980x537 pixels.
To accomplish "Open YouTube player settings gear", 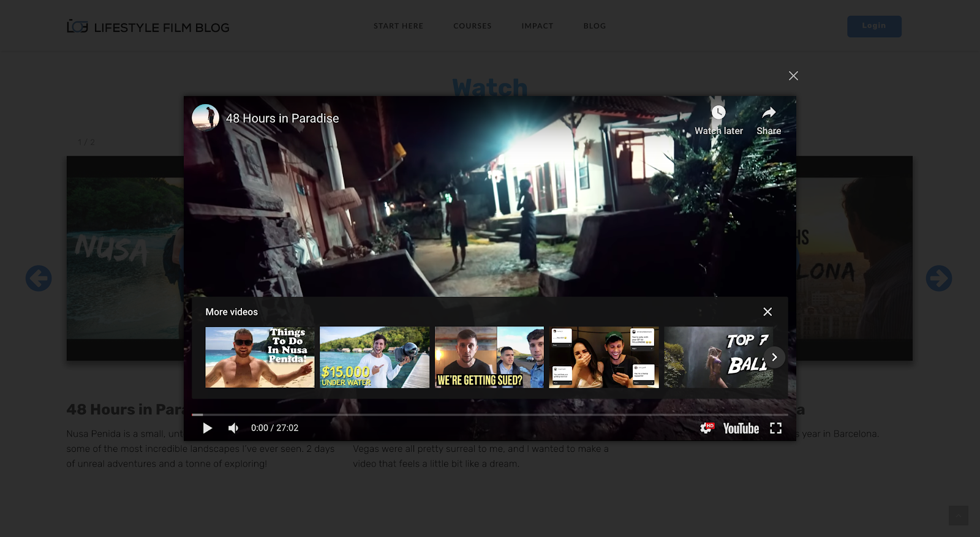I will click(707, 428).
